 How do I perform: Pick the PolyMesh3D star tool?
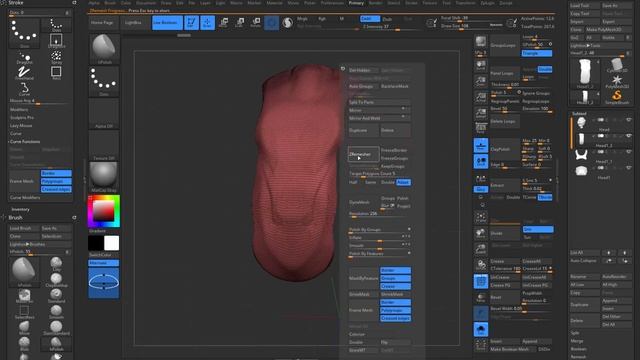pos(617,81)
